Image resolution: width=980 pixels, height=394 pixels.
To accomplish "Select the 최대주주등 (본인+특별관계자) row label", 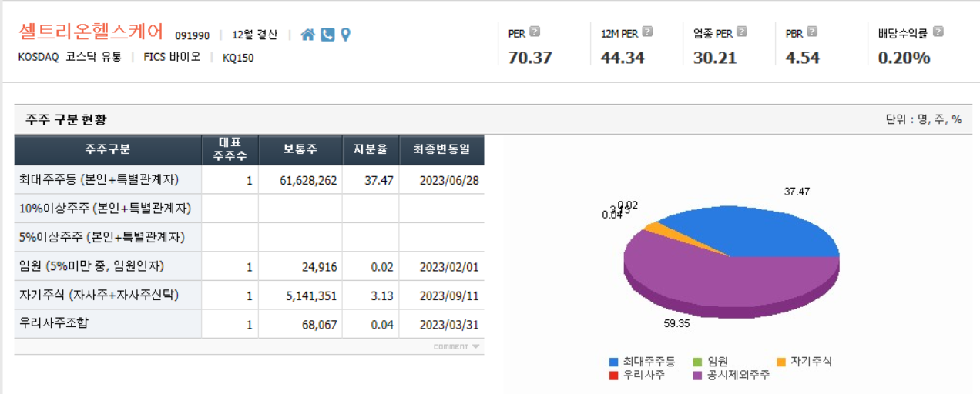I will point(99,180).
